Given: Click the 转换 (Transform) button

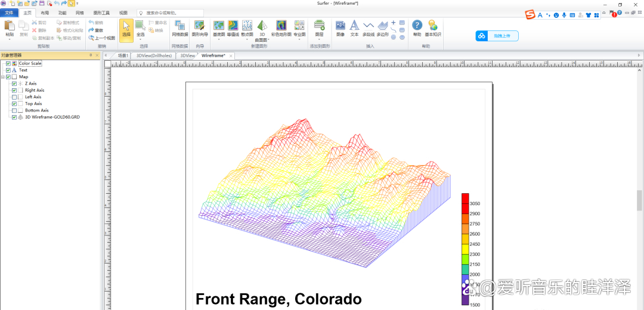Looking at the screenshot, I should click(x=156, y=30).
